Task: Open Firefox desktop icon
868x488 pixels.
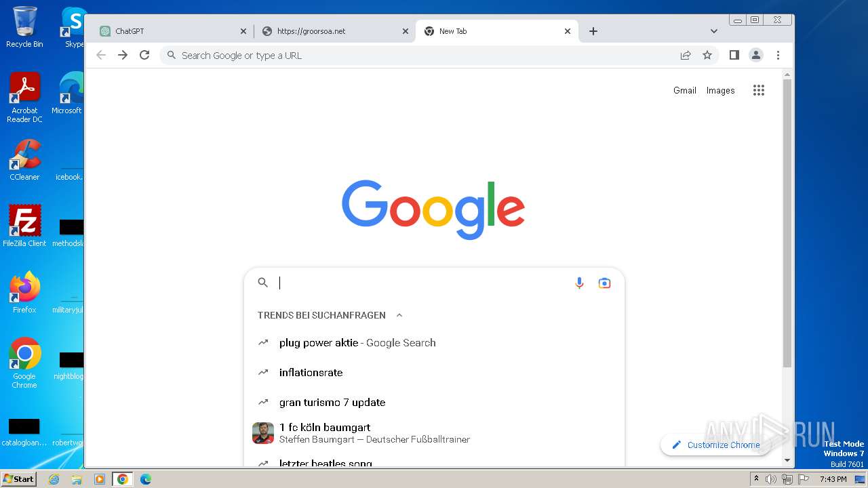Action: pos(24,293)
